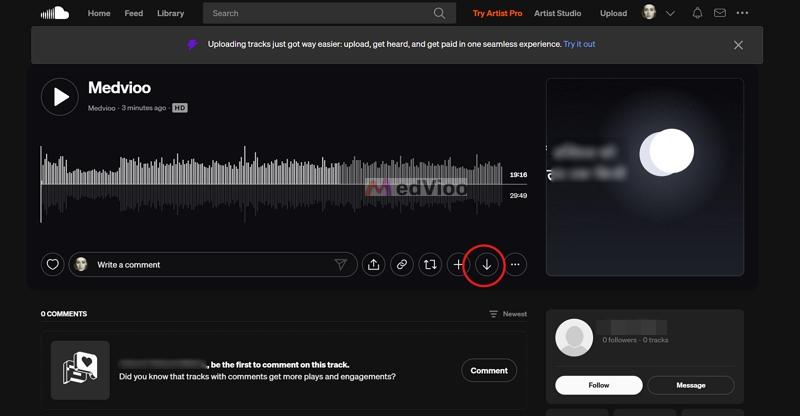Repost the track
Image resolution: width=800 pixels, height=416 pixels.
coord(430,264)
